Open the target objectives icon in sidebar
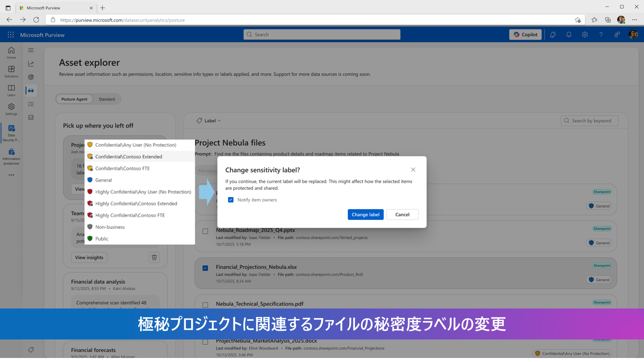 coord(31,77)
